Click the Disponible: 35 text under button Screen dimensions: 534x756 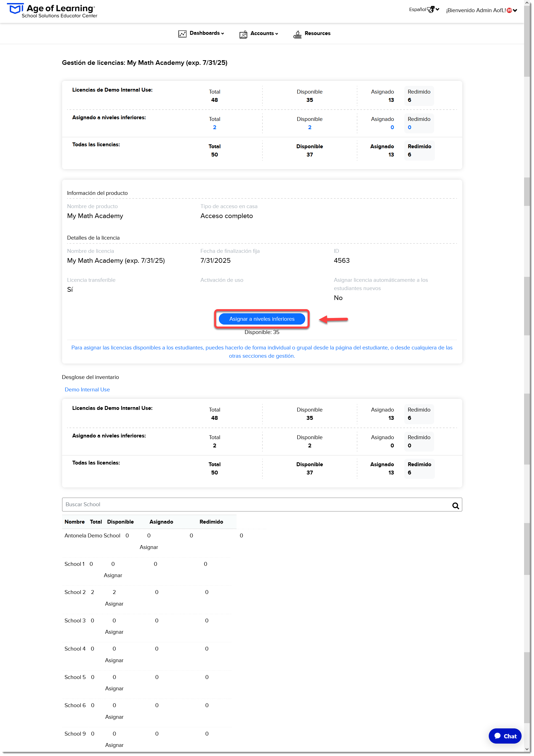(x=262, y=332)
